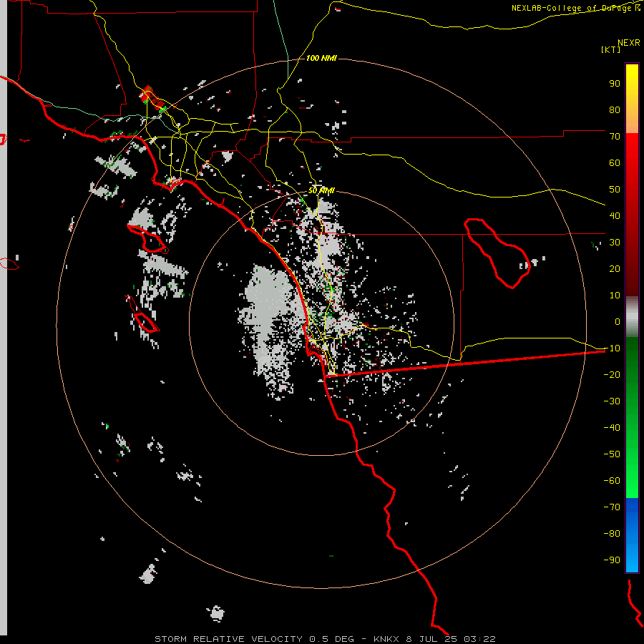This screenshot has height=644, width=644.
Task: Click the 80 value on the velocity legend
Action: [x=615, y=109]
